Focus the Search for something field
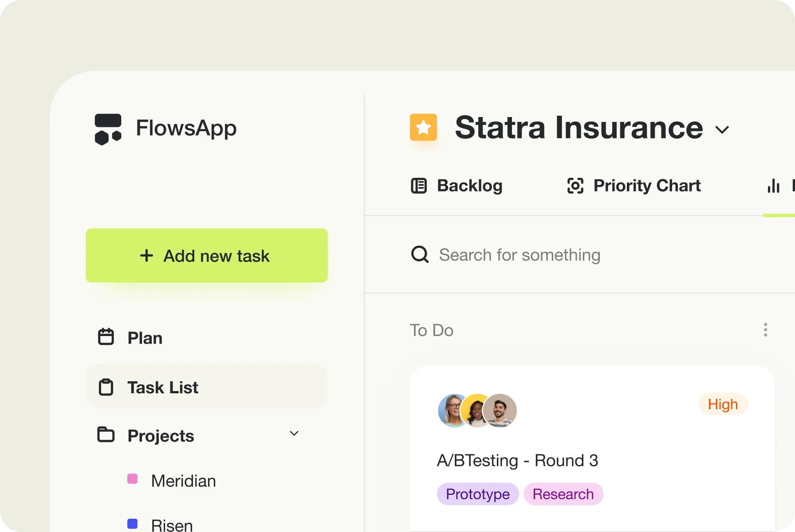 tap(519, 255)
